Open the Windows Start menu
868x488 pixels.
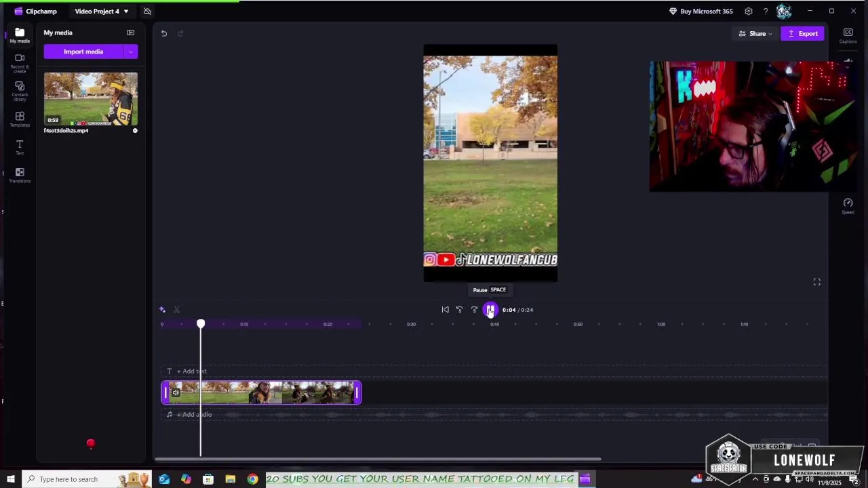click(10, 479)
